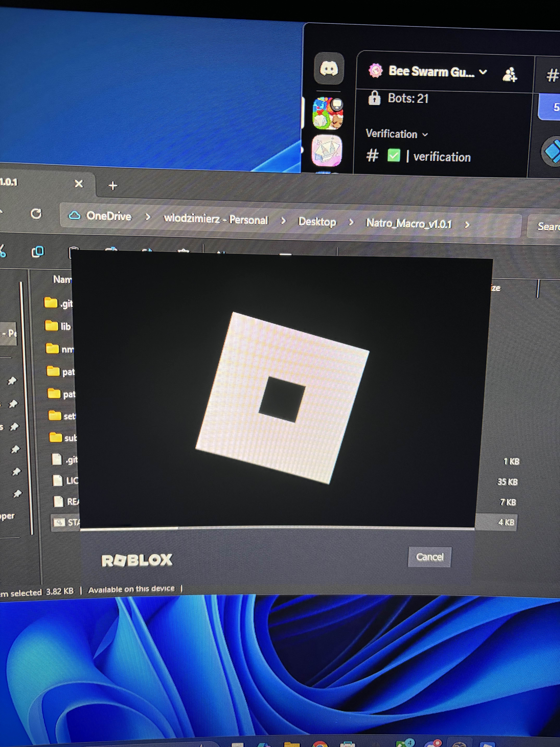
Task: Open a new File Explorer tab
Action: click(113, 185)
